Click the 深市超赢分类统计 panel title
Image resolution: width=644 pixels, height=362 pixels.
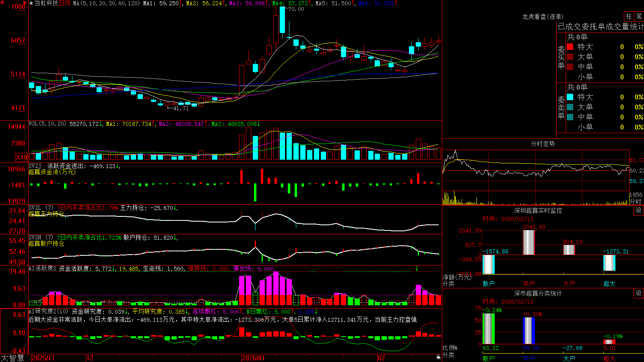click(538, 293)
